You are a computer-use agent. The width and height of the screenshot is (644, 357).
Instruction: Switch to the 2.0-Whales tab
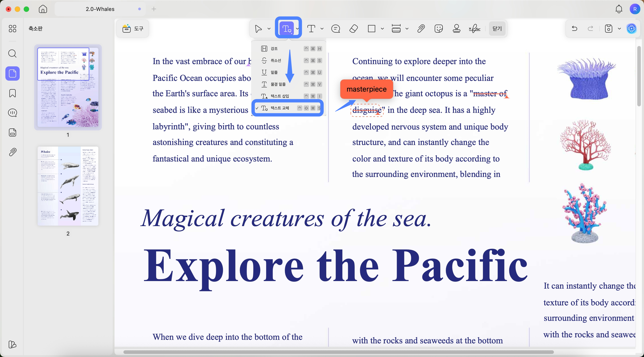point(100,9)
